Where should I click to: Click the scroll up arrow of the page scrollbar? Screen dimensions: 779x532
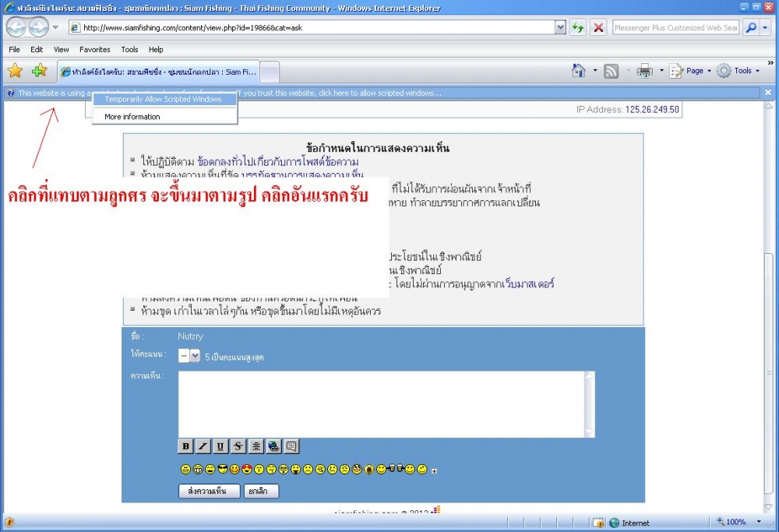(768, 106)
